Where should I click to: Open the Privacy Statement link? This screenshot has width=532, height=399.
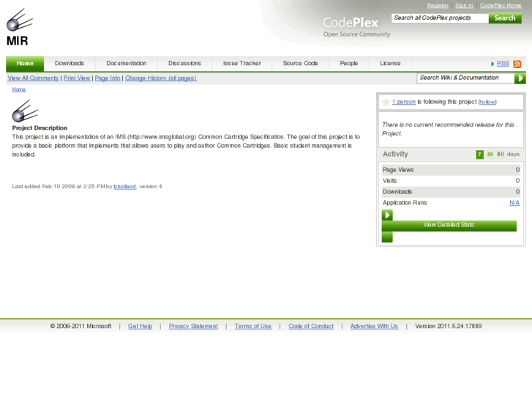(x=193, y=326)
